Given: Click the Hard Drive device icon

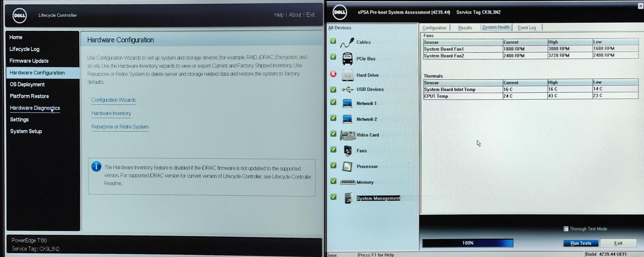Looking at the screenshot, I should pos(347,75).
